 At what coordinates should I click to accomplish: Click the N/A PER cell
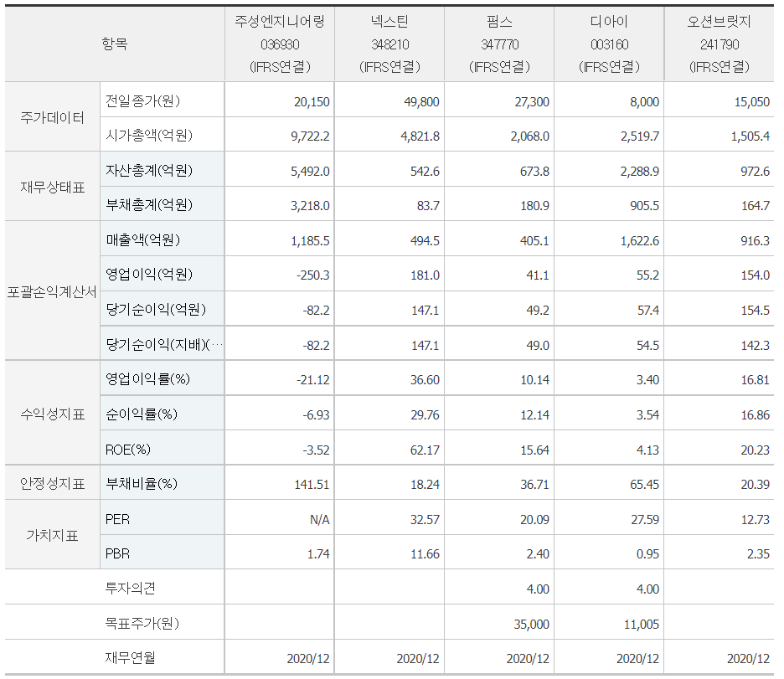coord(319,520)
